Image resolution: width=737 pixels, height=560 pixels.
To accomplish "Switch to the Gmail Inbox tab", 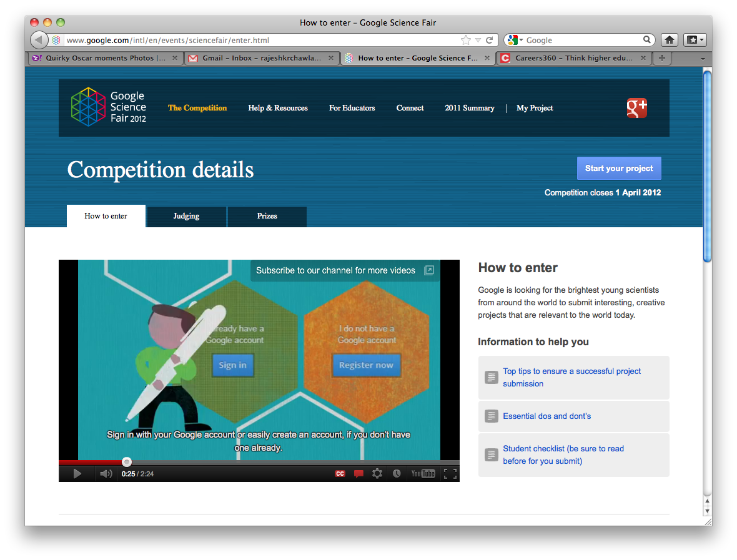I will (x=262, y=58).
